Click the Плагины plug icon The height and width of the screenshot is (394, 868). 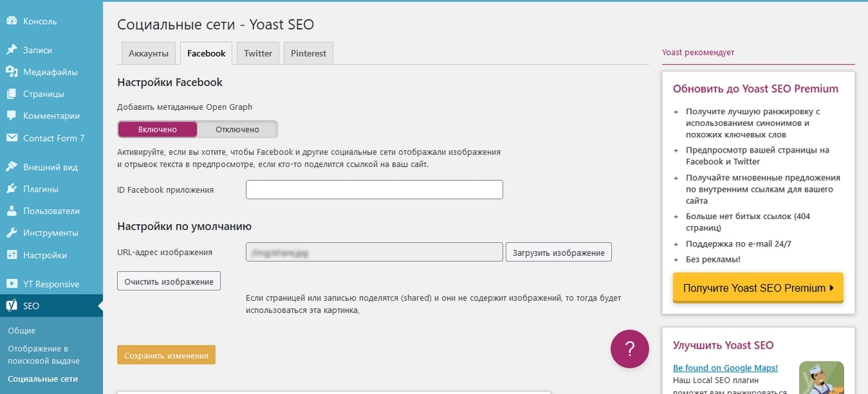point(12,189)
